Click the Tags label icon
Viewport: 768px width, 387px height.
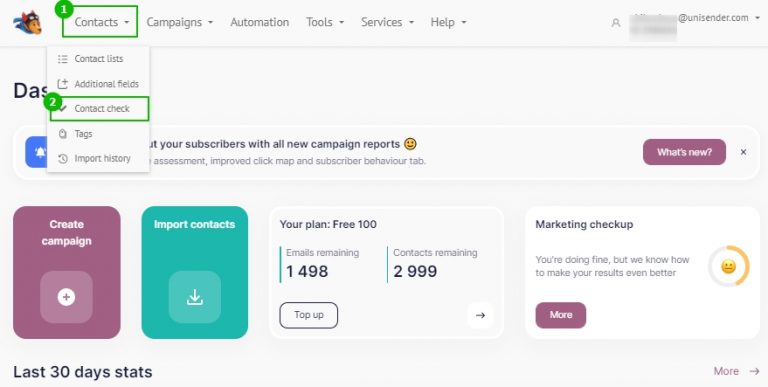62,134
